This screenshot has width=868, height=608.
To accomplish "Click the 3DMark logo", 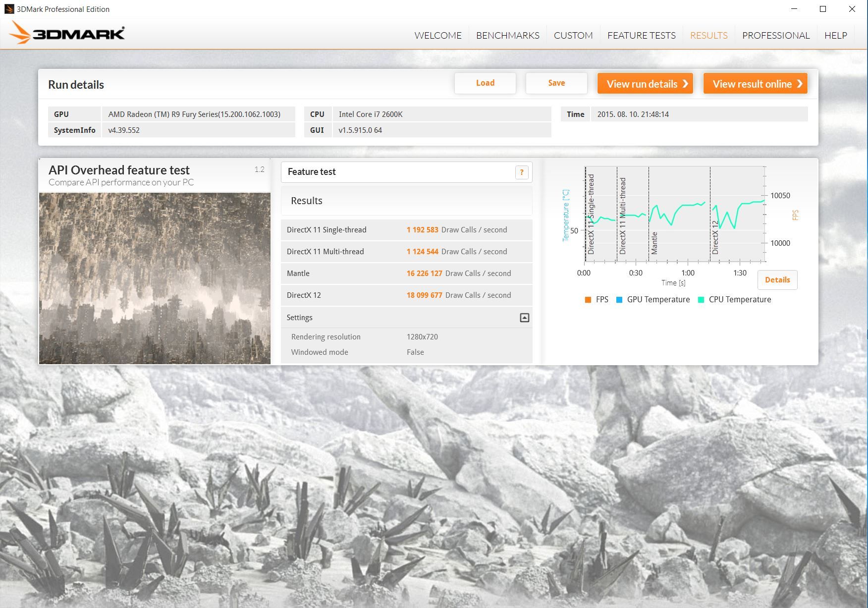I will (x=67, y=33).
